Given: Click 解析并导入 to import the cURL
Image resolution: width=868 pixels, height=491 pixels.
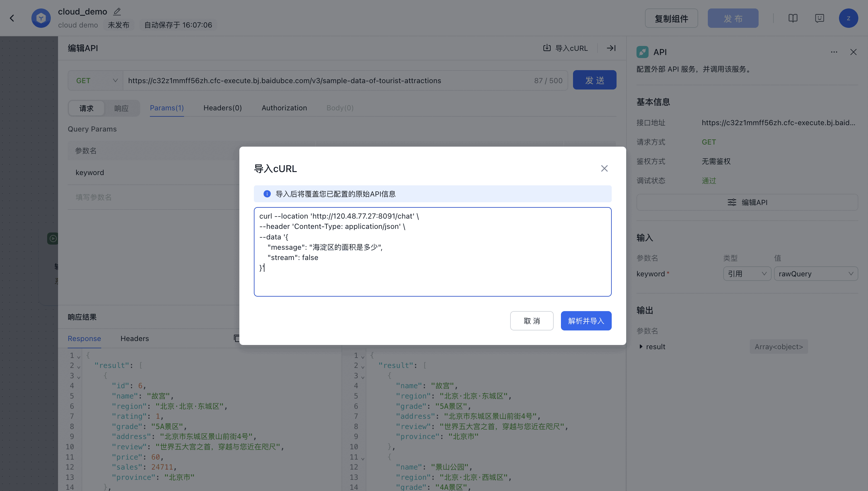Looking at the screenshot, I should [x=586, y=320].
